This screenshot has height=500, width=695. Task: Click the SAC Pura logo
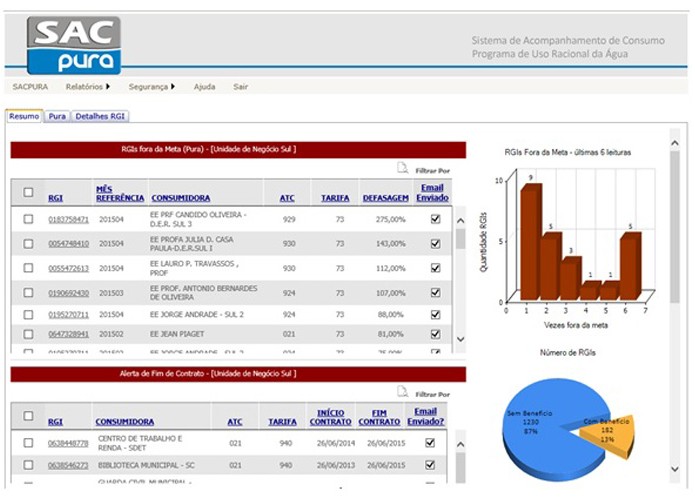[x=74, y=45]
